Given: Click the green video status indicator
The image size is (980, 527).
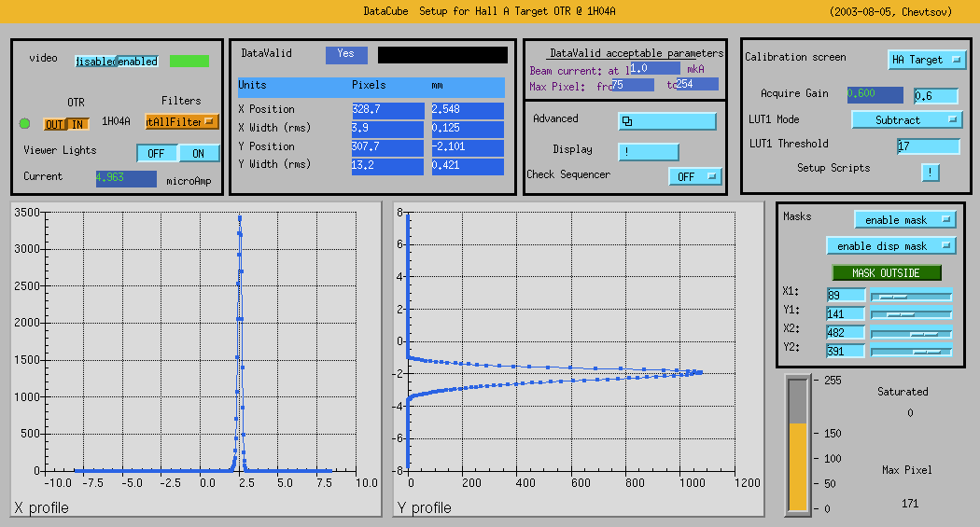Looking at the screenshot, I should [189, 61].
